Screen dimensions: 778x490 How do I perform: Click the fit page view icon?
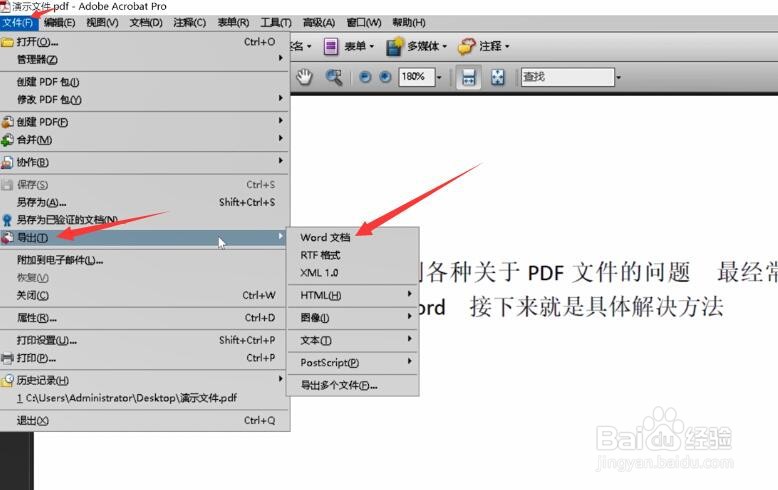tap(497, 77)
